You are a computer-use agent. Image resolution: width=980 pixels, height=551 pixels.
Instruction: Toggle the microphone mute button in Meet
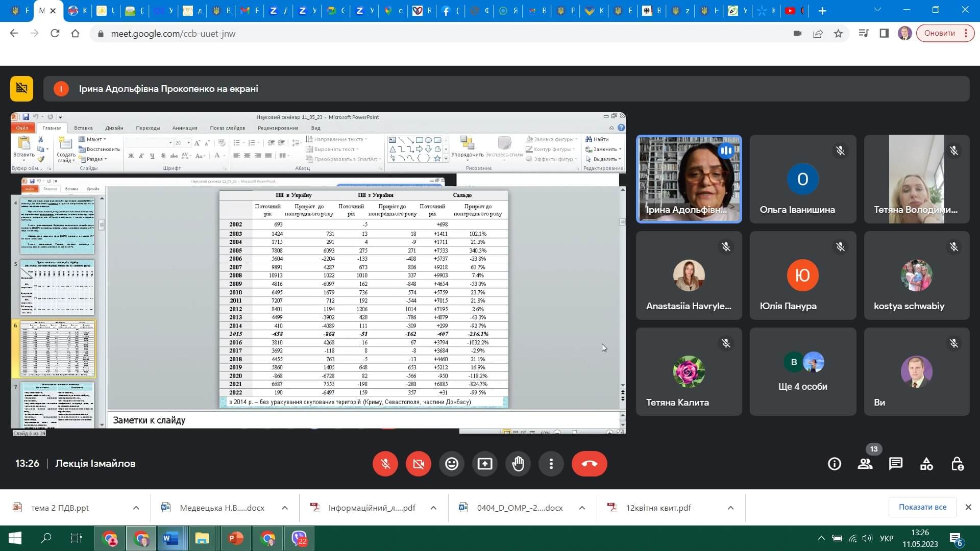pos(385,464)
